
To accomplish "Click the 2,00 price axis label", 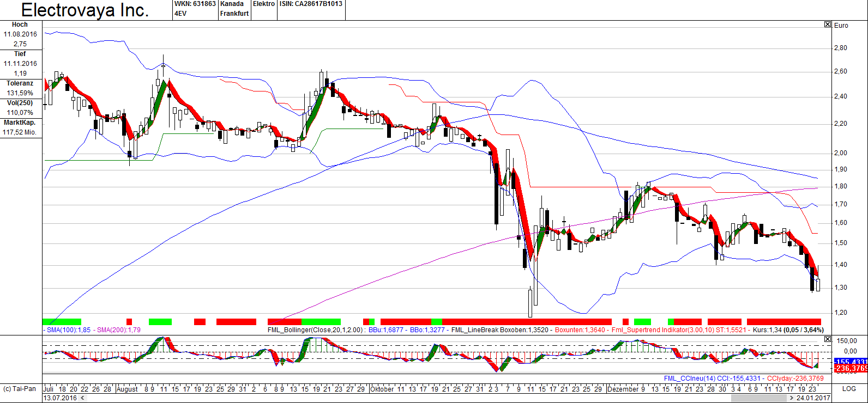I will 841,153.
